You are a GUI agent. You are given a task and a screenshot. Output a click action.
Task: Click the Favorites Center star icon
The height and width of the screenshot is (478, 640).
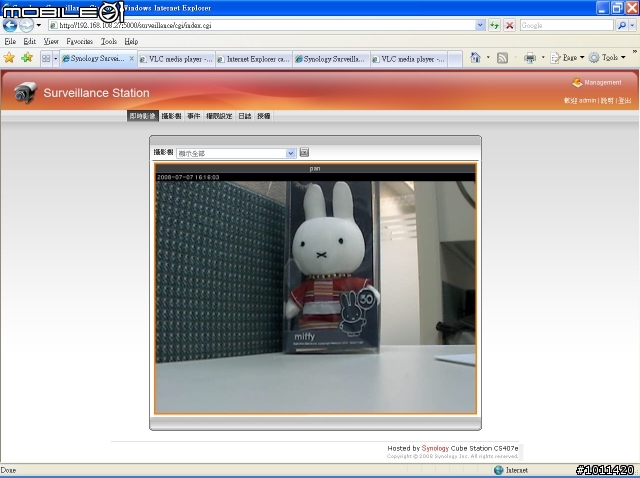click(x=9, y=58)
